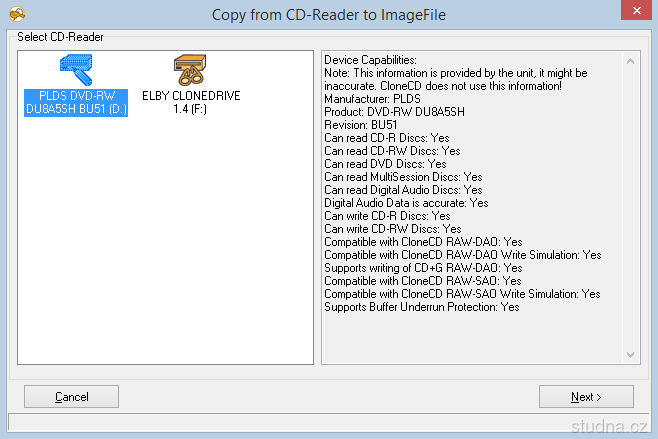Proceed with the Next button

586,397
